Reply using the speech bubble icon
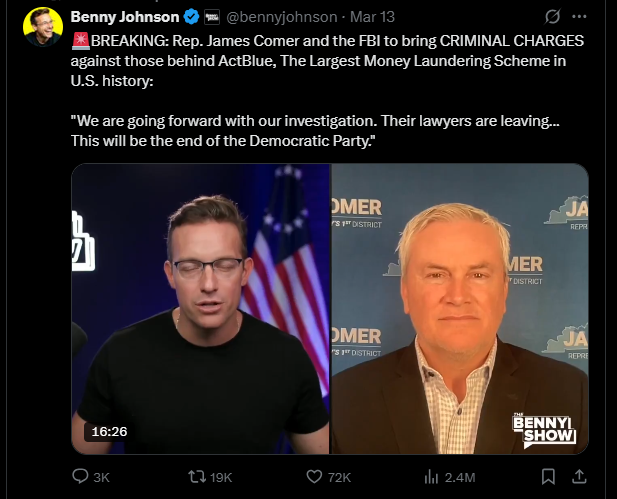This screenshot has width=617, height=499. 81,477
